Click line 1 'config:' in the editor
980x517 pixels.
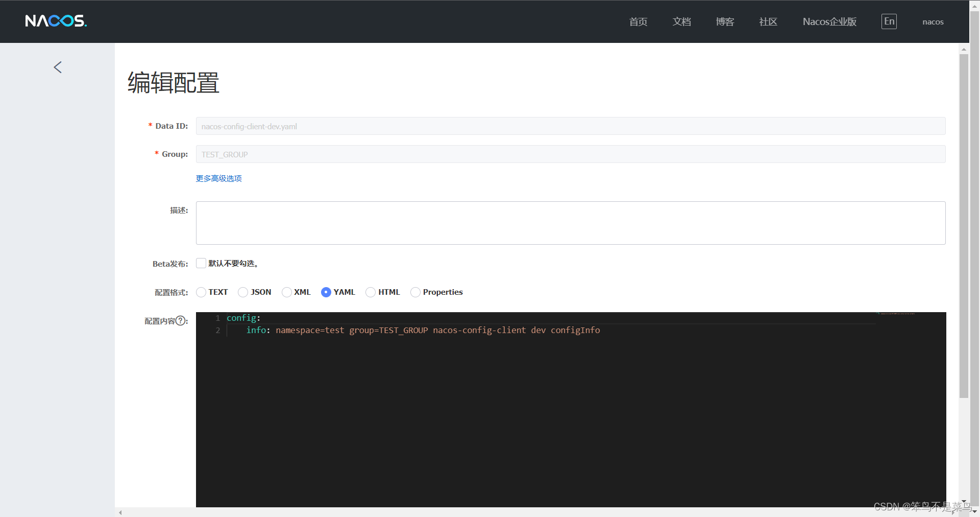pyautogui.click(x=243, y=318)
